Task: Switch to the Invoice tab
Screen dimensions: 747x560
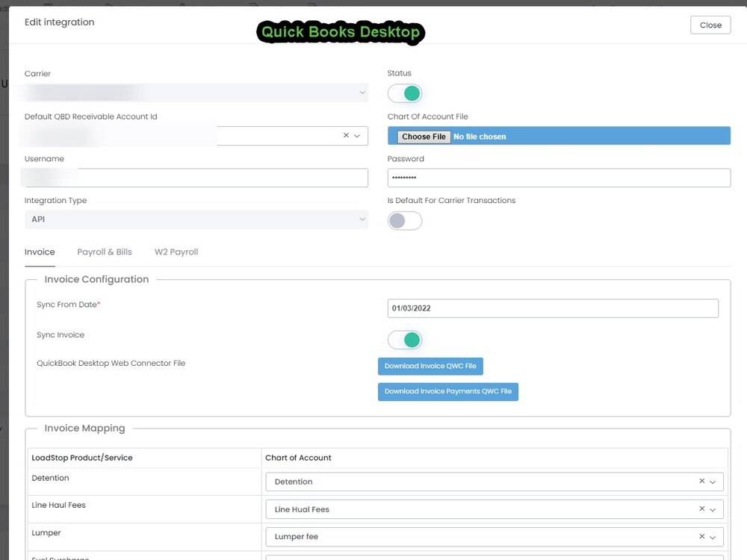Action: pyautogui.click(x=40, y=252)
